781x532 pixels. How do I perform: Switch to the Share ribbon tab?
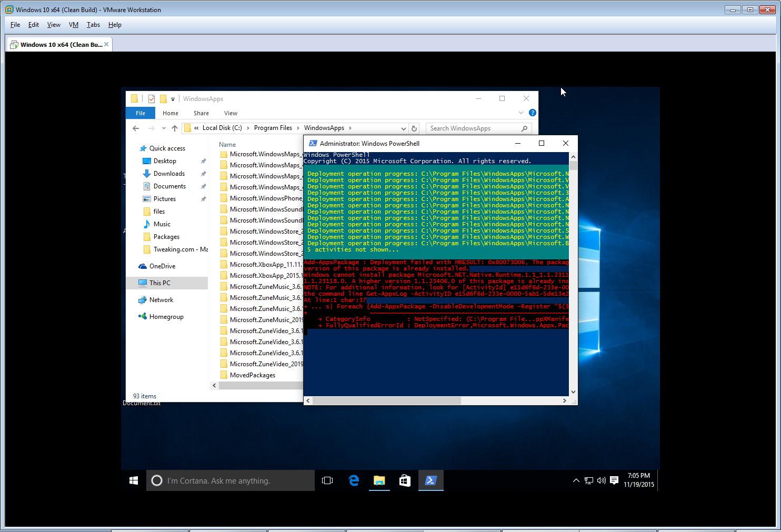(x=201, y=113)
